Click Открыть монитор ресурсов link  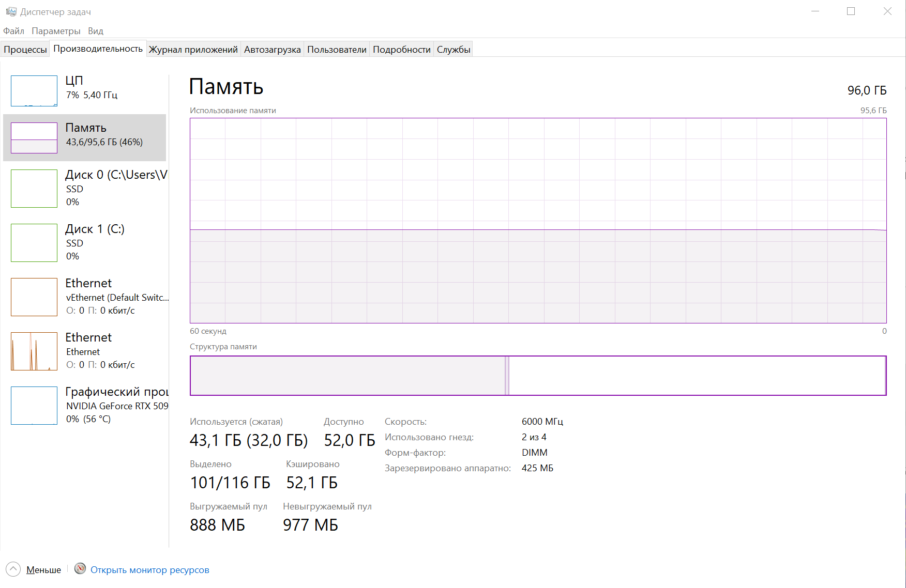(x=150, y=570)
